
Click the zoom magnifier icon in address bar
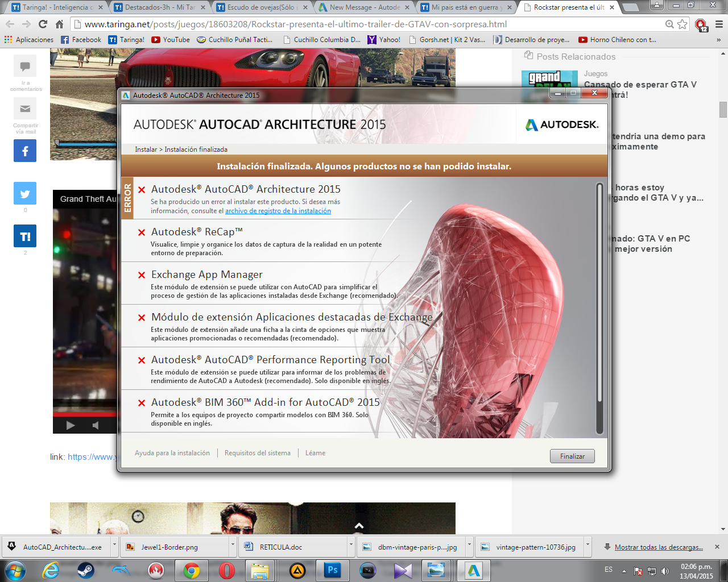[x=669, y=24]
